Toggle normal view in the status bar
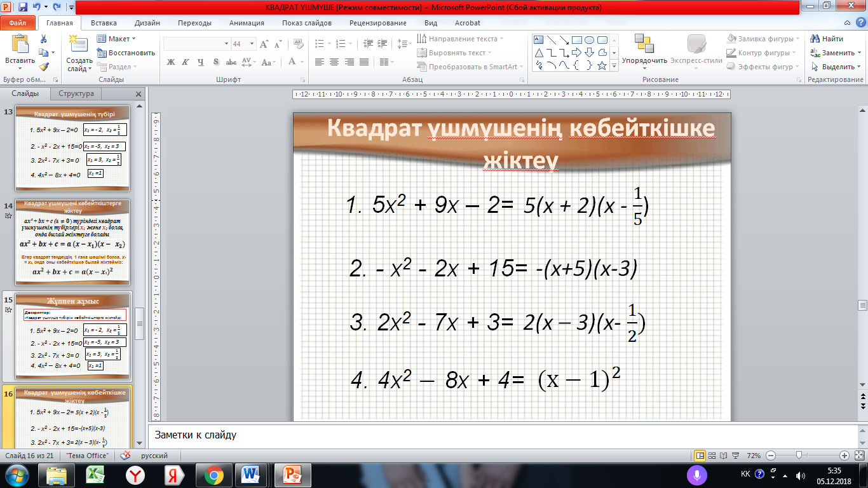The image size is (868, 488). (x=700, y=456)
